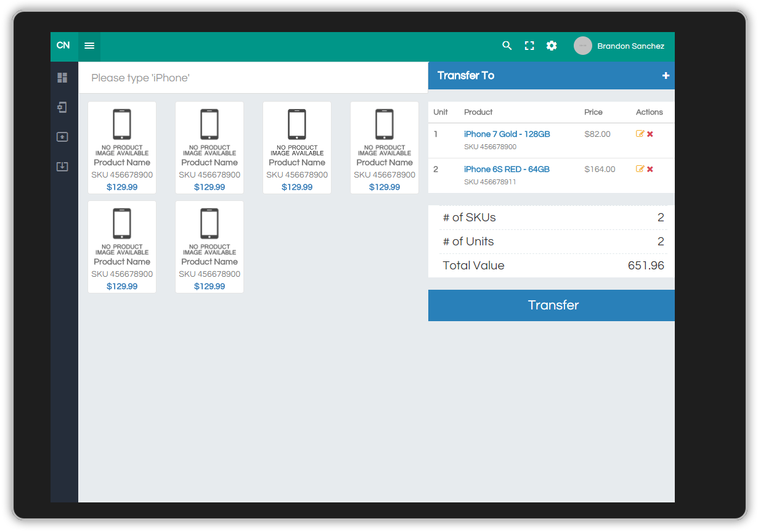Click the Transfer button
The image size is (766, 532).
tap(552, 305)
